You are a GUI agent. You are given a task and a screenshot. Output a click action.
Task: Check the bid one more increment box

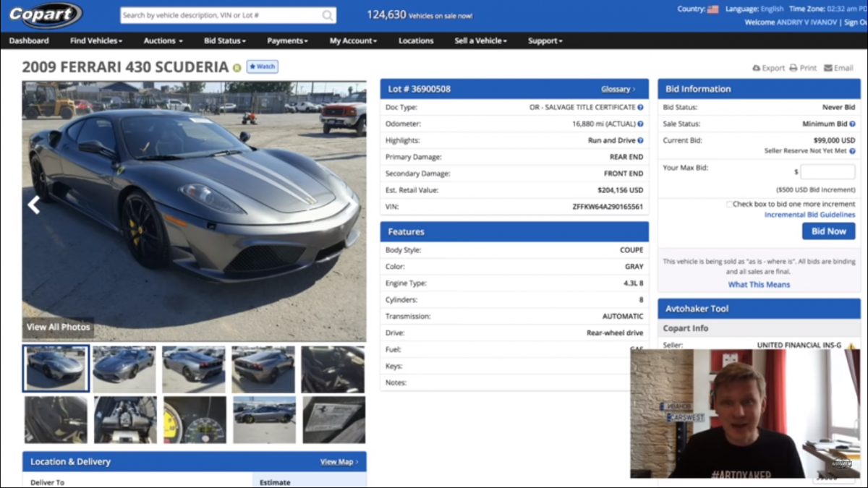(729, 205)
